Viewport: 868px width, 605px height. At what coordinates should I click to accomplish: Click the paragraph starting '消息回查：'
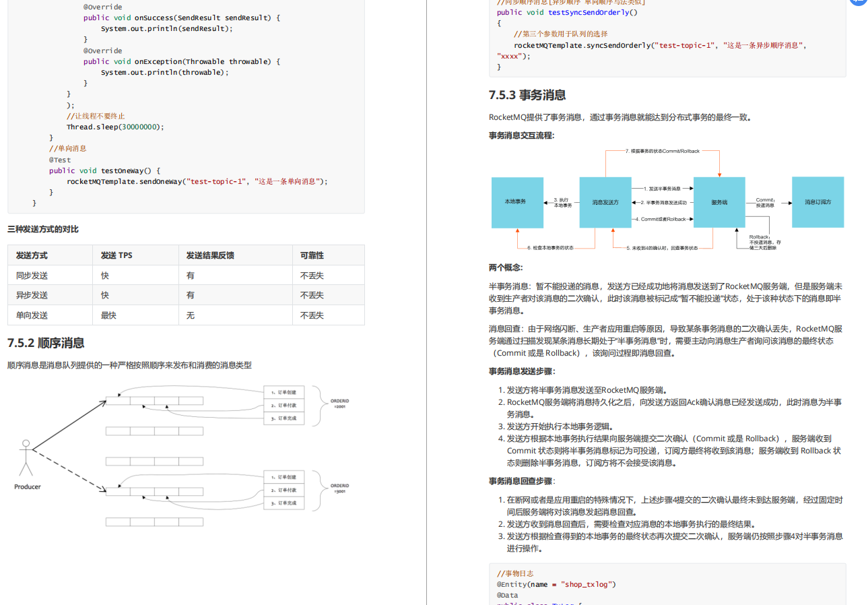(x=666, y=341)
